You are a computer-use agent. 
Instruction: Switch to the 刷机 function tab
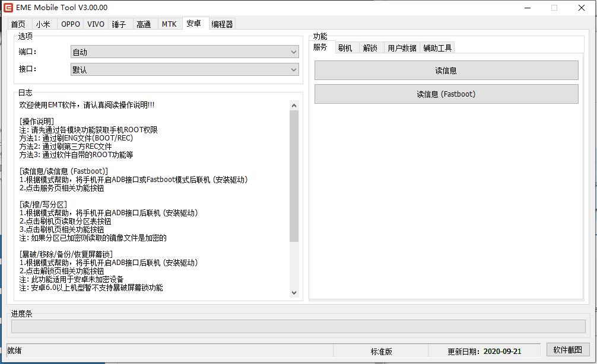click(x=345, y=48)
